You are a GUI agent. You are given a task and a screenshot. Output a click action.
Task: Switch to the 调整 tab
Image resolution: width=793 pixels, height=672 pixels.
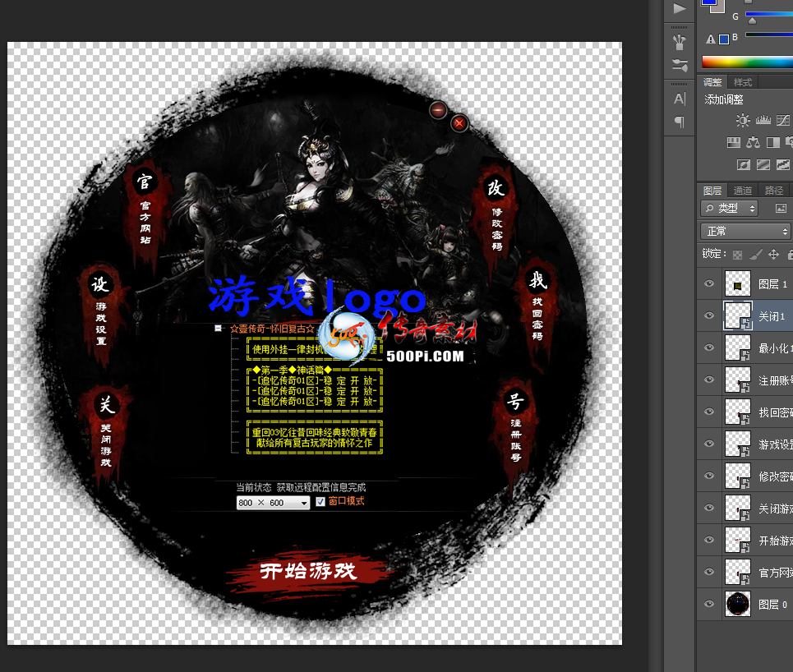712,82
